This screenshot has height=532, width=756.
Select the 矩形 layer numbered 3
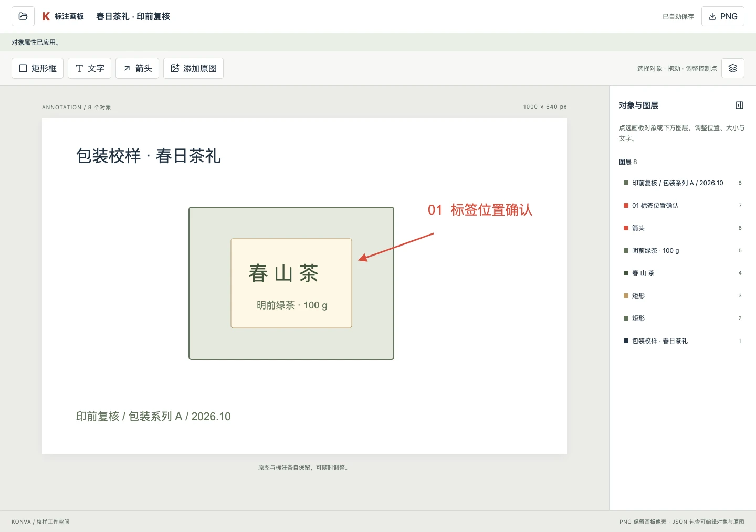click(682, 296)
